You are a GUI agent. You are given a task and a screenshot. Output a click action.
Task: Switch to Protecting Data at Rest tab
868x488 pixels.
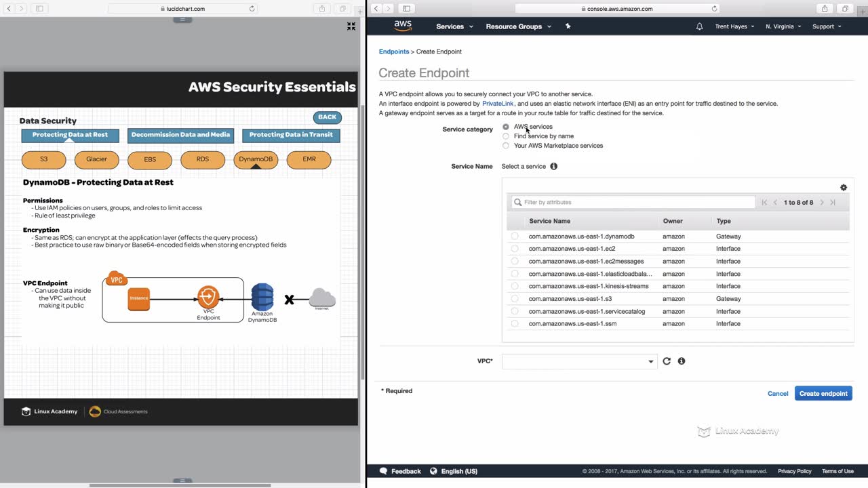click(70, 135)
